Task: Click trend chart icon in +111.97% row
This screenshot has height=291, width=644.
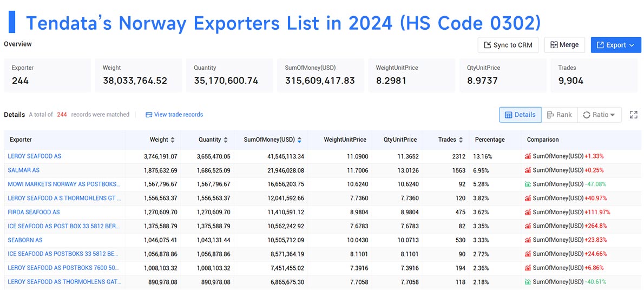Action: pyautogui.click(x=528, y=212)
